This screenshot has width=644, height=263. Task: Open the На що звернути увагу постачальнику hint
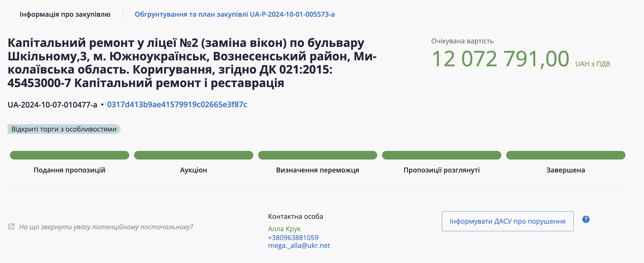tap(106, 227)
